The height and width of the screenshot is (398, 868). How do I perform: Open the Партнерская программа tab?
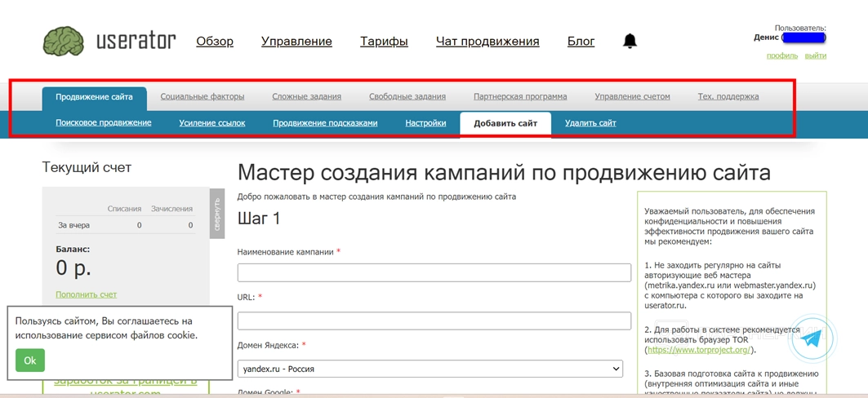pos(520,97)
